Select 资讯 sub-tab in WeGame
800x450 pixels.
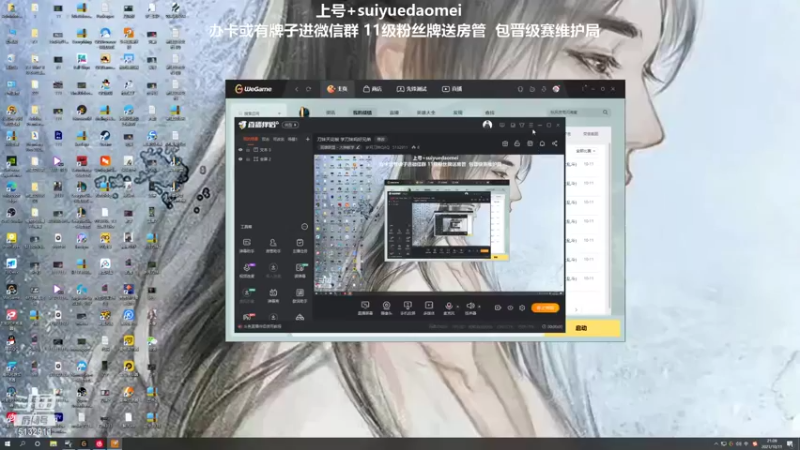click(331, 112)
